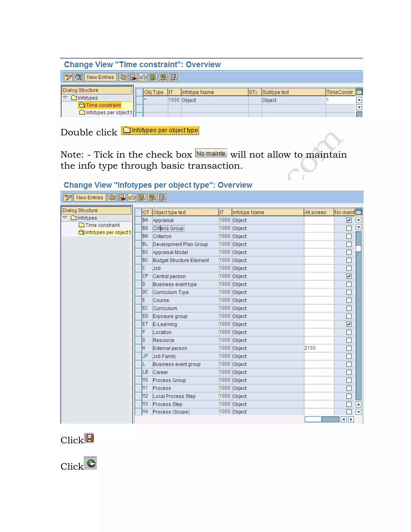The height and width of the screenshot is (532, 411).
Task: Click vertical scrollbar thumb of object type table
Action: tap(358, 249)
